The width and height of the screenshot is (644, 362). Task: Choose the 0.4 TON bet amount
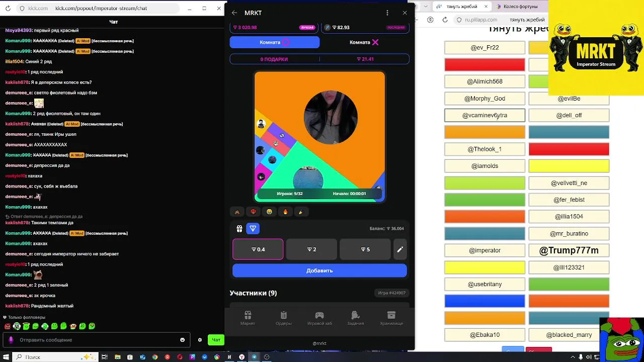coord(258,249)
